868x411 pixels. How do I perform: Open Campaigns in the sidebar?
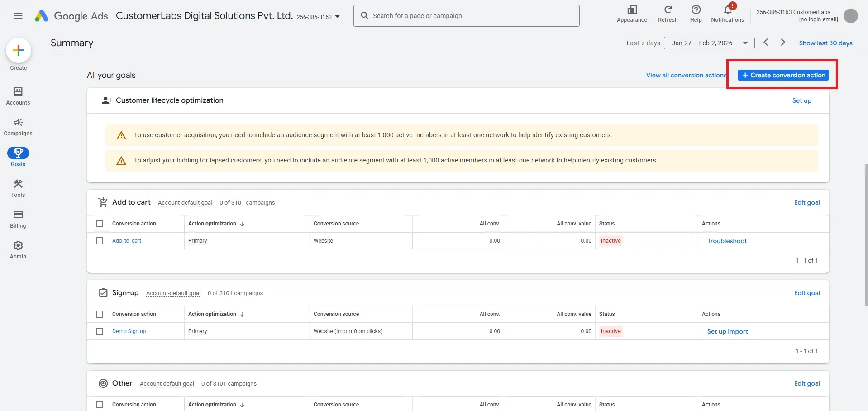(x=18, y=127)
